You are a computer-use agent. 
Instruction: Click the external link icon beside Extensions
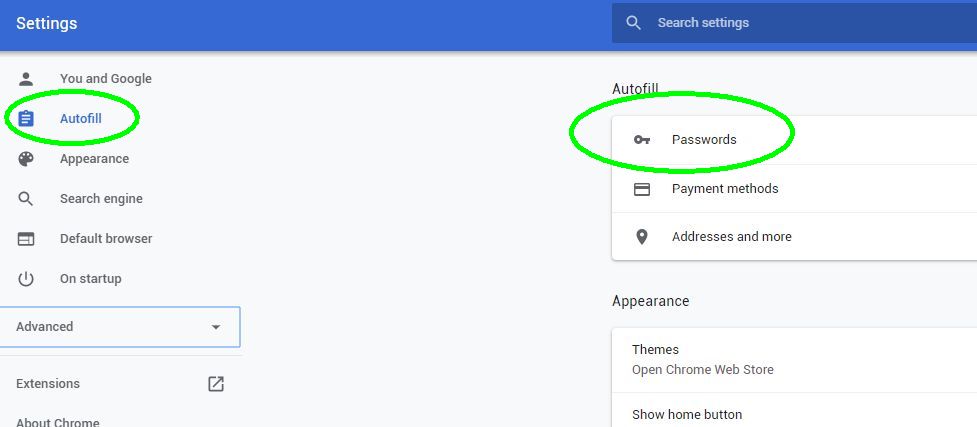click(216, 384)
